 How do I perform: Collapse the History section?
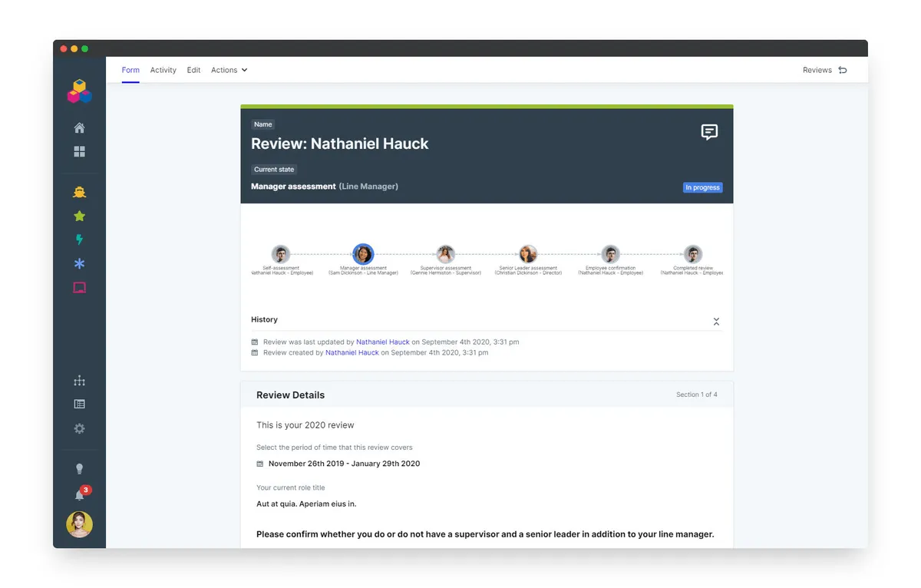[716, 321]
